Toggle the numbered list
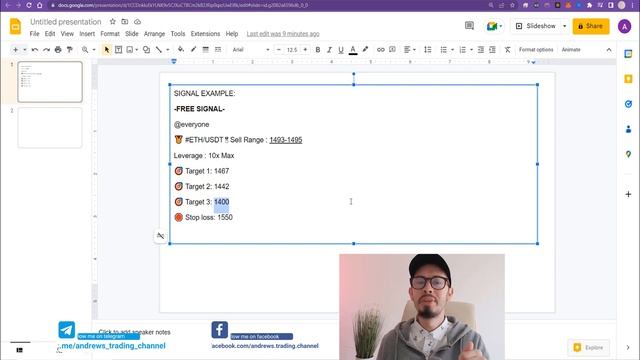Viewport: 640px width, 360px height. 462,50
